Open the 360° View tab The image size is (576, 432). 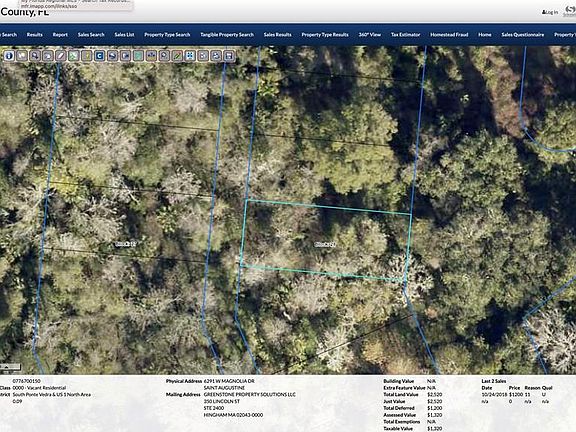pos(370,35)
